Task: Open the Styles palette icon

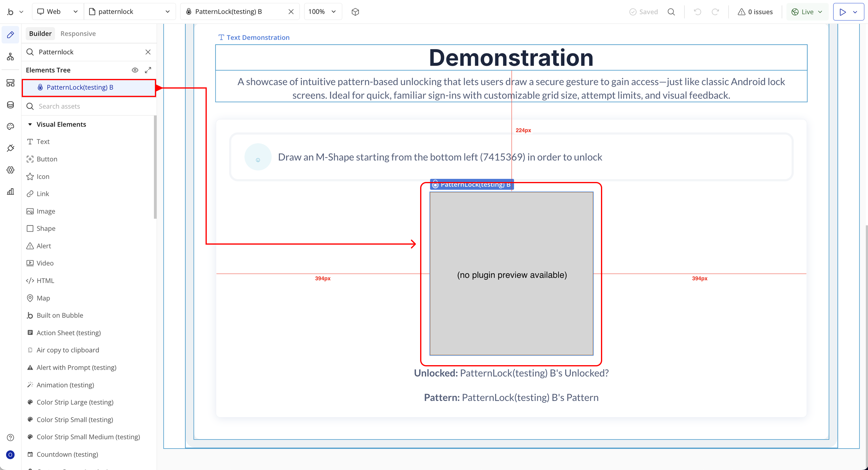Action: tap(11, 126)
